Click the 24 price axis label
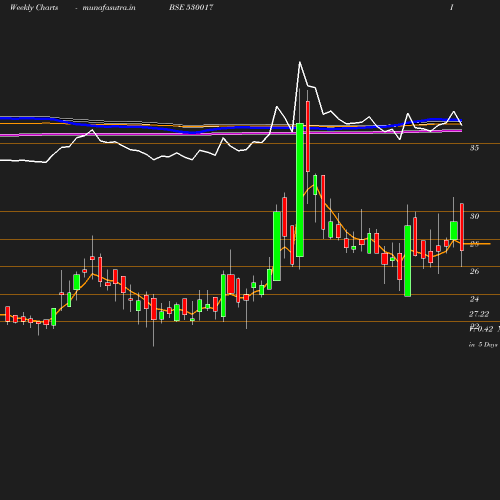 [474, 299]
